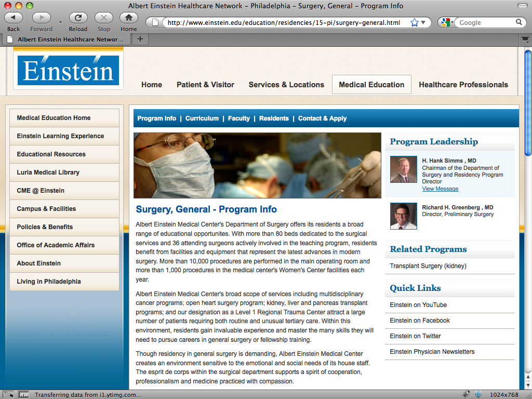Open Transplant Surgery (kidney) related program
Screen dimensions: 532x399
coord(428,266)
